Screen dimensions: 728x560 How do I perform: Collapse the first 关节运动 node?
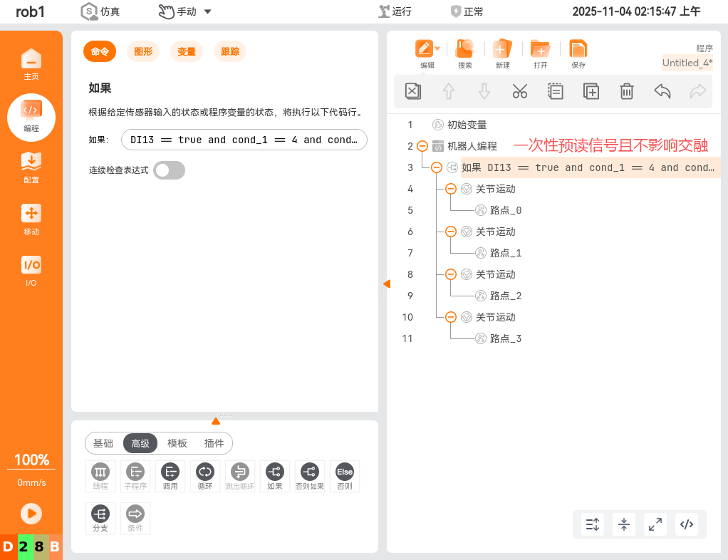point(451,189)
